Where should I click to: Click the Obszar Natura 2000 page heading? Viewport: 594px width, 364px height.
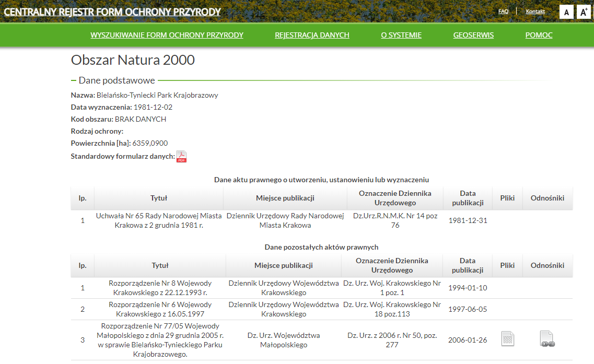(x=133, y=60)
